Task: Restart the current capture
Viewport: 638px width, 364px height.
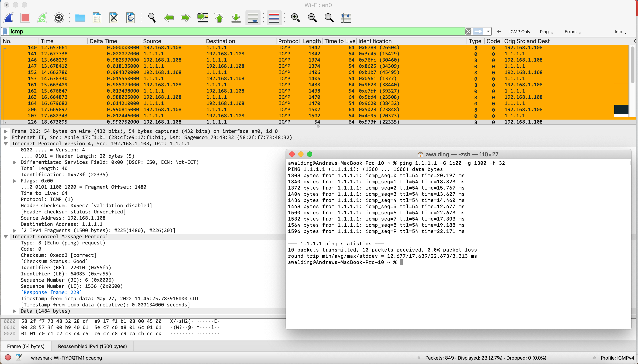Action: pos(42,18)
